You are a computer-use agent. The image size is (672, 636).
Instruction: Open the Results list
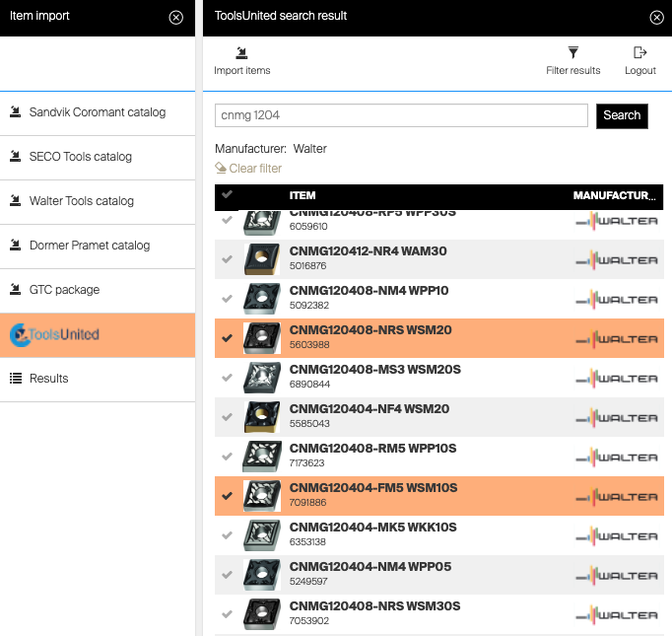coord(47,379)
